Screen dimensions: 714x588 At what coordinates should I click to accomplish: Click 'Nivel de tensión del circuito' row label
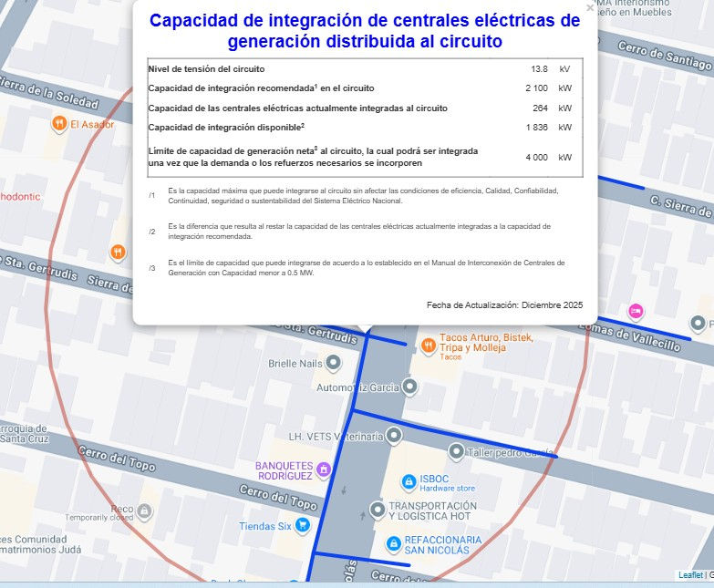click(206, 69)
